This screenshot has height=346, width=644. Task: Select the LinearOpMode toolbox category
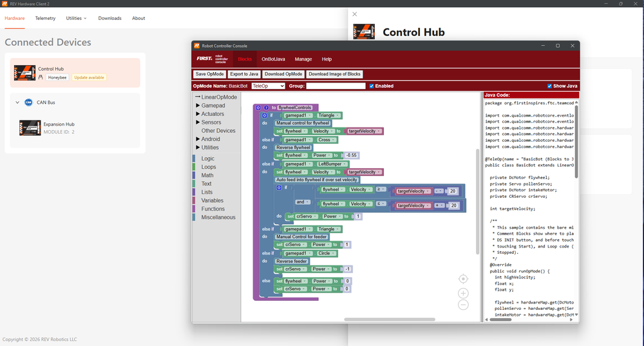[219, 97]
